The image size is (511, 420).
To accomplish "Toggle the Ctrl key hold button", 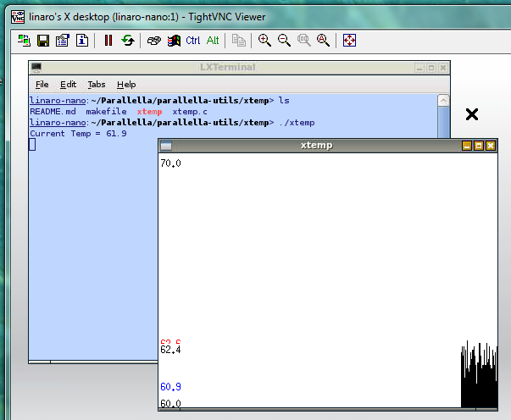I will (x=193, y=40).
